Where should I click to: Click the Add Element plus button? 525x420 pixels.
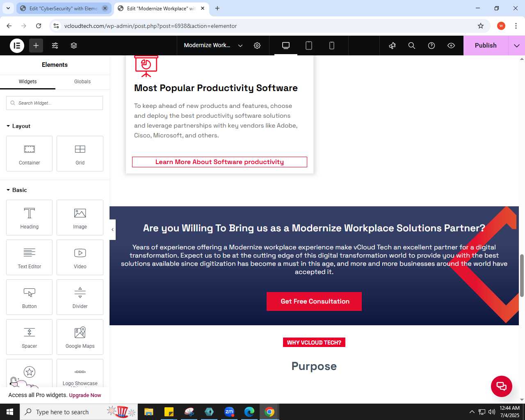(36, 46)
